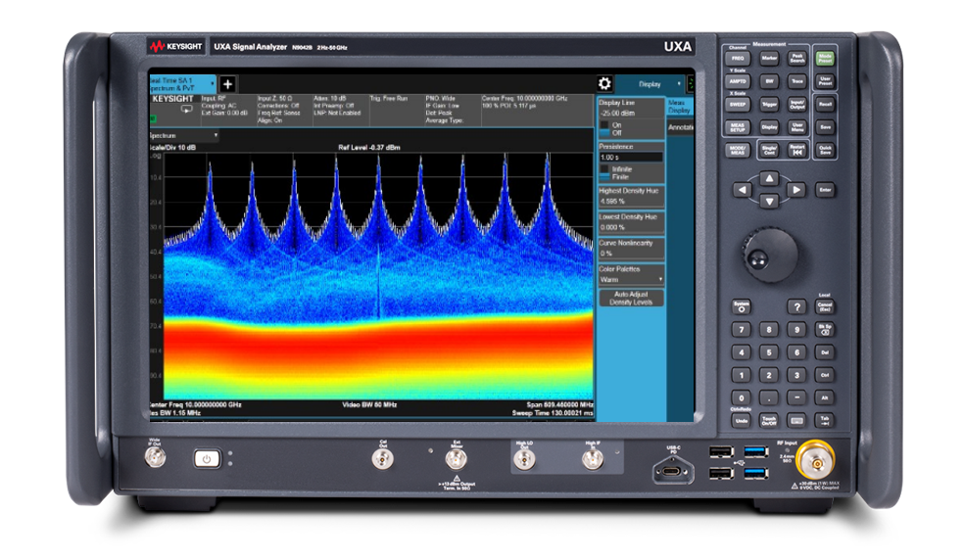Open the Color Palettes Warm dropdown
964x560 pixels.
[x=631, y=279]
